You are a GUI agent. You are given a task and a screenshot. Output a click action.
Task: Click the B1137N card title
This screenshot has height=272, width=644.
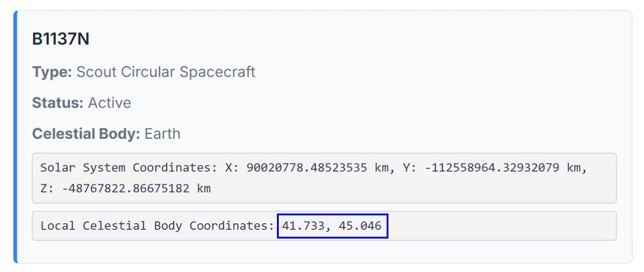point(60,39)
